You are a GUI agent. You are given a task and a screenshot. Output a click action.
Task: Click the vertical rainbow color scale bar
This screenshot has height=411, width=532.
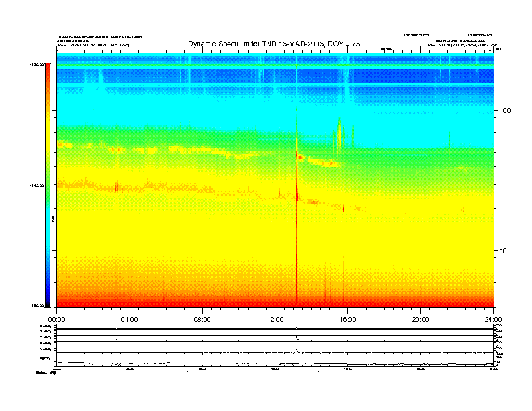[48, 185]
